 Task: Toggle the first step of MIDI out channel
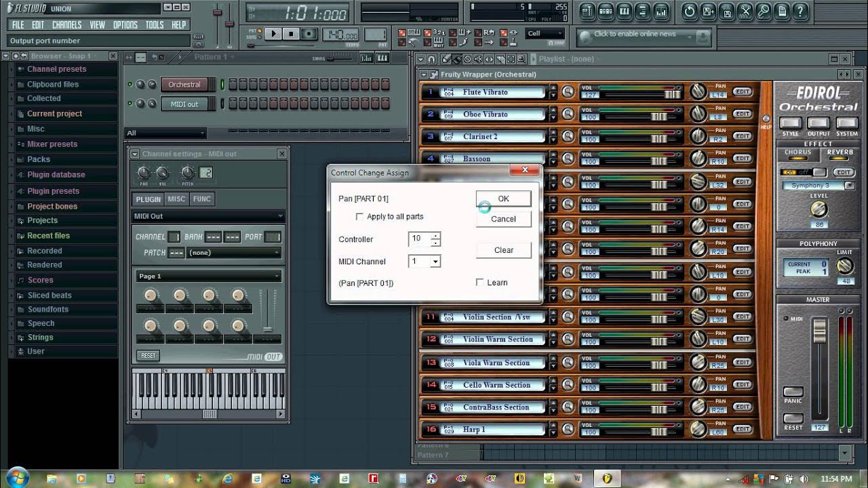pos(233,104)
